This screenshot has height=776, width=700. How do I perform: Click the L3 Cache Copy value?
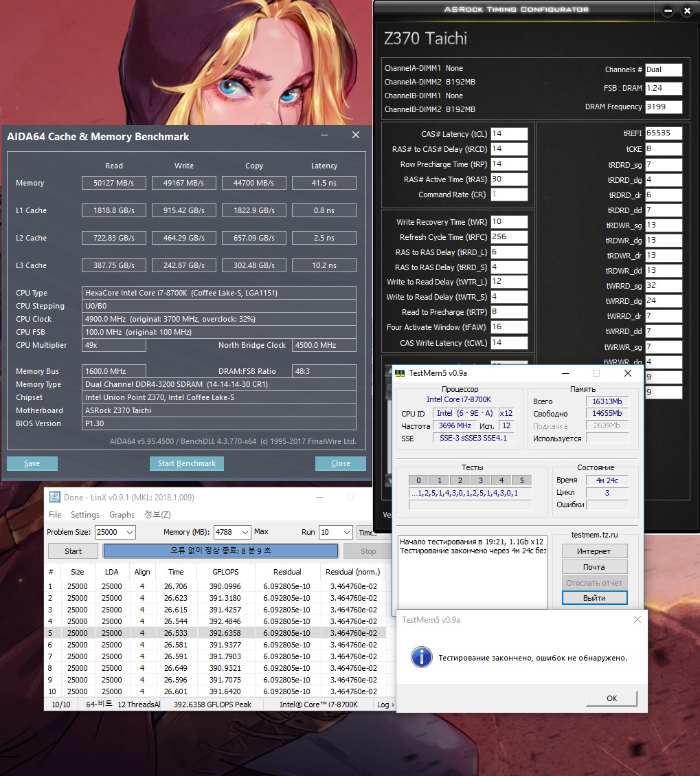pos(253,265)
